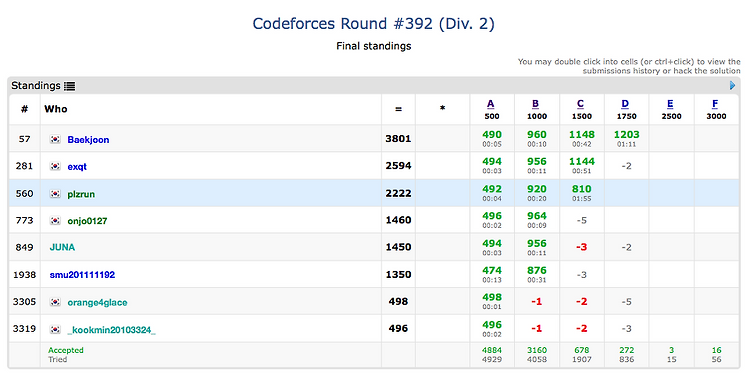This screenshot has height=377, width=750.
Task: Click rank 57 in the standings
Action: pyautogui.click(x=24, y=139)
